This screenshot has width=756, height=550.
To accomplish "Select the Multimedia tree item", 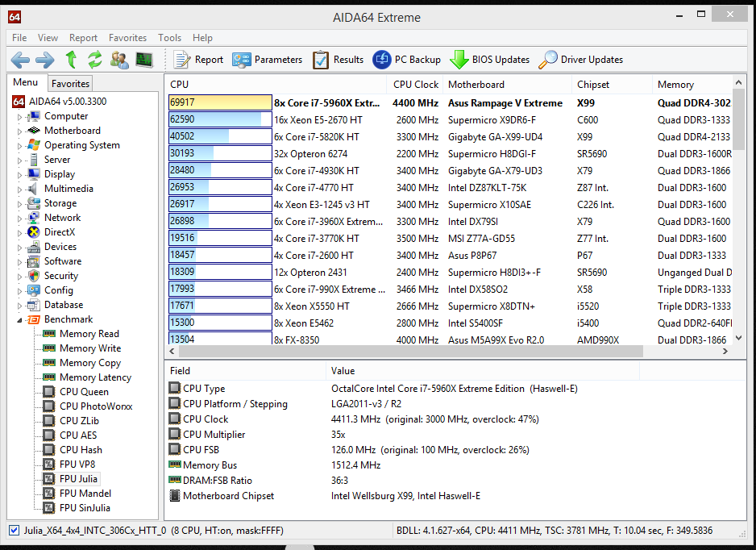I will tap(69, 189).
